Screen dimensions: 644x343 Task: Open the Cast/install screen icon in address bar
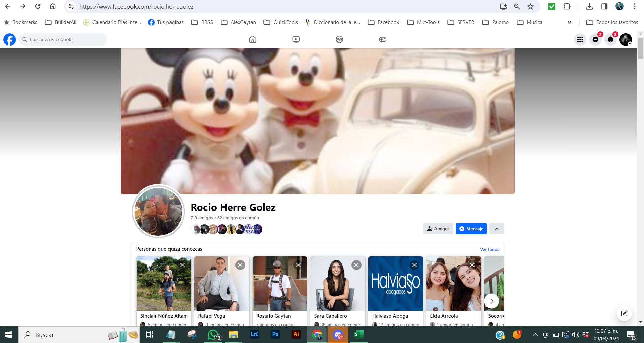pos(503,6)
